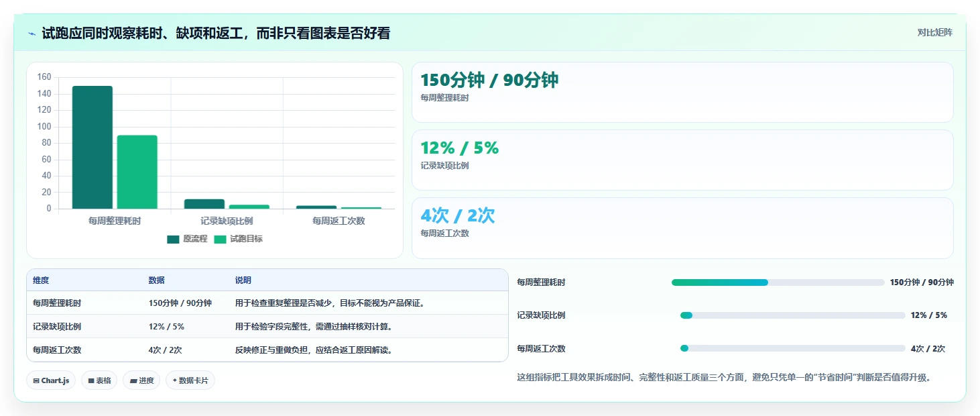Open the 150分钟 / 90分钟 data card
980x416 pixels.
click(682, 93)
